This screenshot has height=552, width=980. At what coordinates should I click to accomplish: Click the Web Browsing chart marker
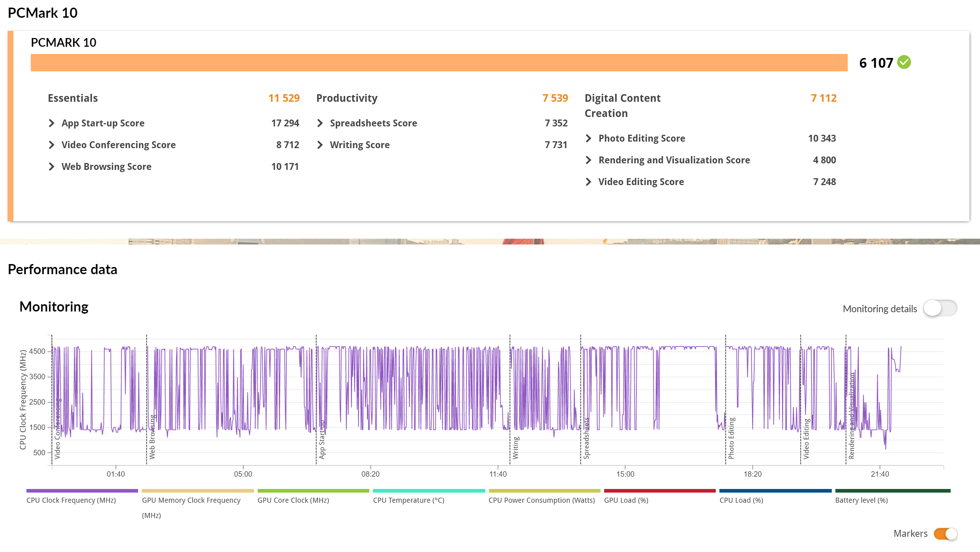152,437
